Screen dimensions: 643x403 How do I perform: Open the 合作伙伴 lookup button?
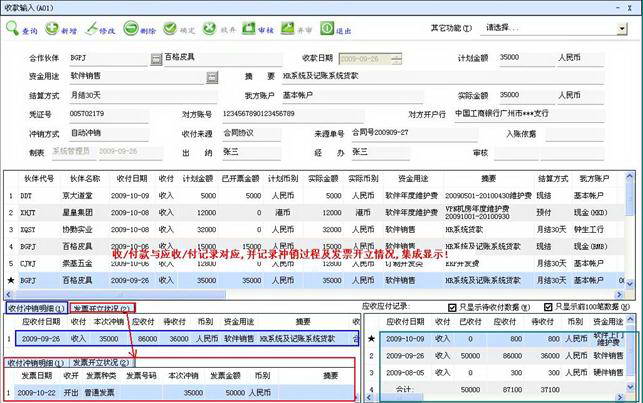click(x=156, y=59)
